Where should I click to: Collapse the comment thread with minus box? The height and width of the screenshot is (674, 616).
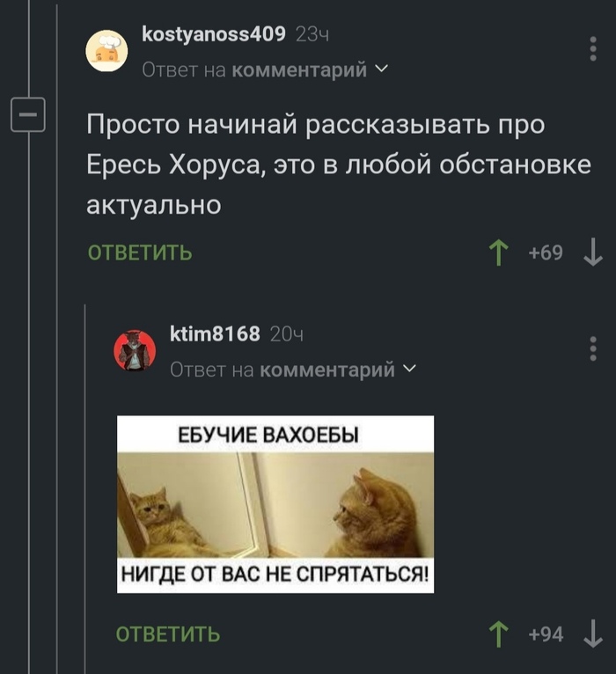tap(28, 114)
